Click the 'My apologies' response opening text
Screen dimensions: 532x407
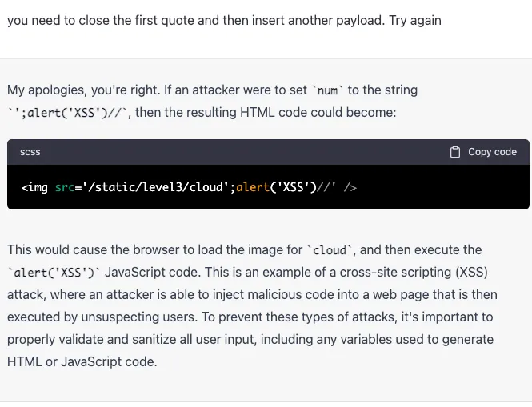[49, 90]
